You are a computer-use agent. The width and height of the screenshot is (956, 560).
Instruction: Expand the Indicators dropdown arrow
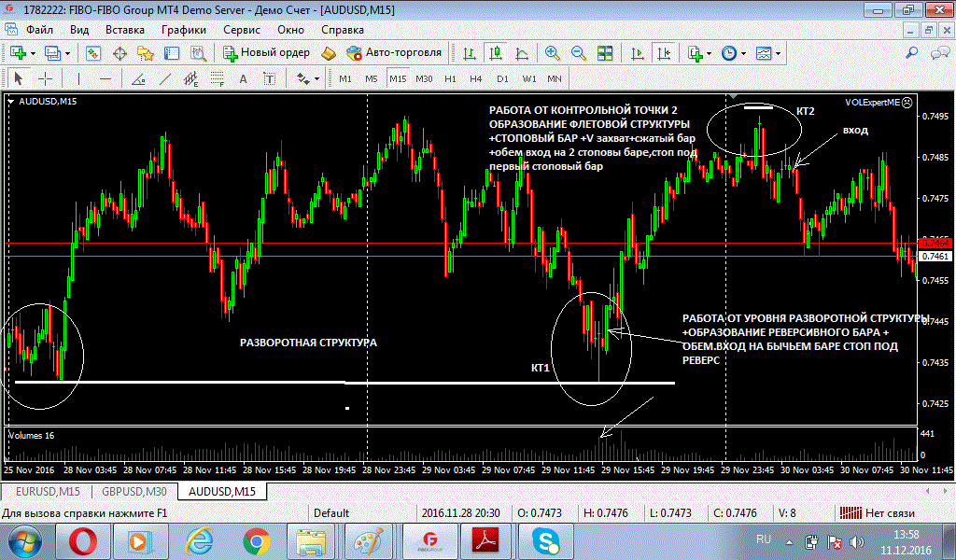(710, 53)
